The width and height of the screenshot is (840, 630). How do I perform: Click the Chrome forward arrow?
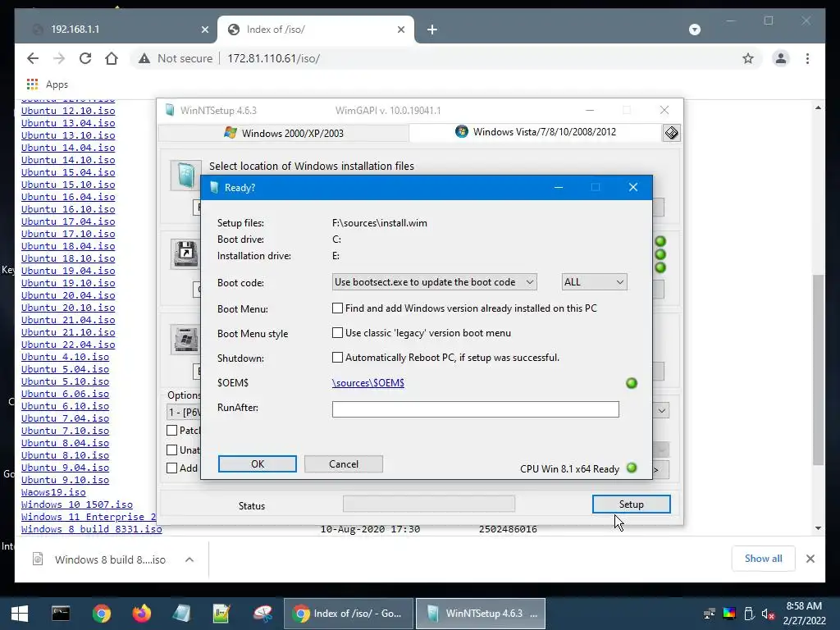pyautogui.click(x=59, y=58)
